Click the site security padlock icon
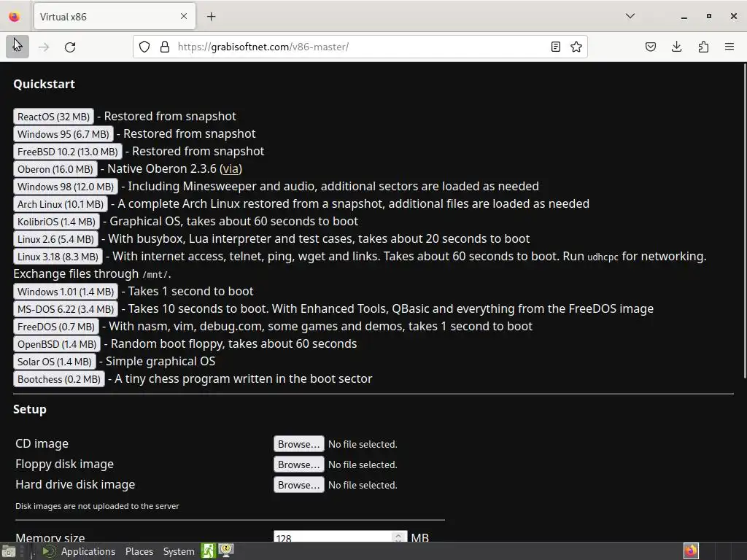747x560 pixels. point(165,47)
